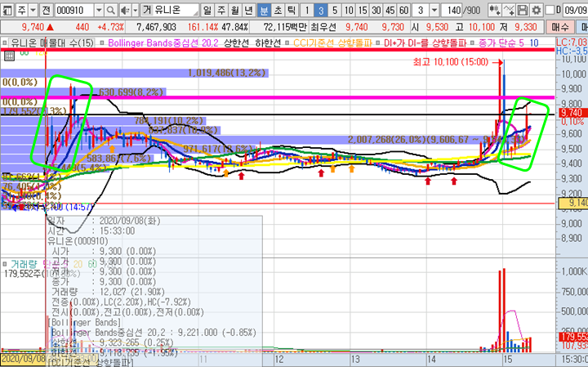Select the 45 minute interval
The height and width of the screenshot is (367, 588).
coord(390,10)
